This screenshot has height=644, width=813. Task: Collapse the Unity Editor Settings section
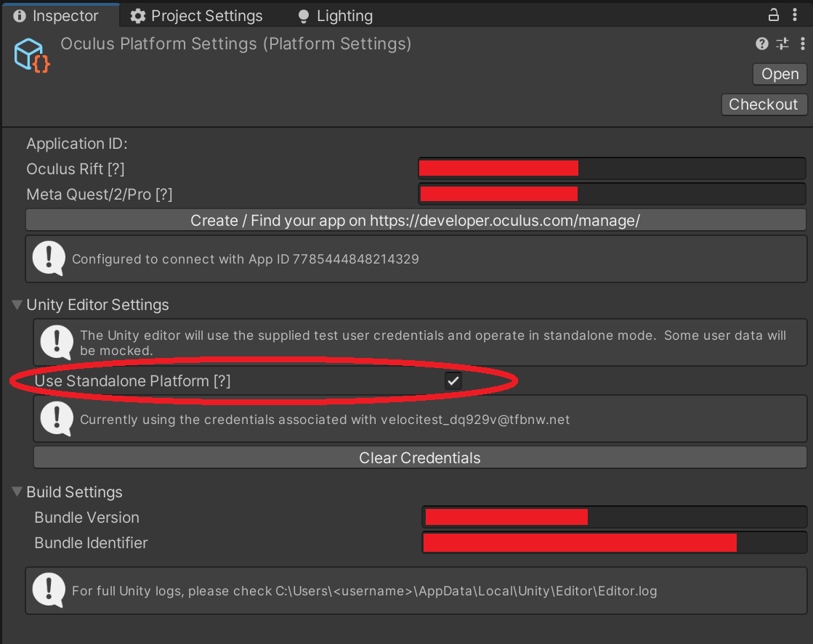click(17, 305)
